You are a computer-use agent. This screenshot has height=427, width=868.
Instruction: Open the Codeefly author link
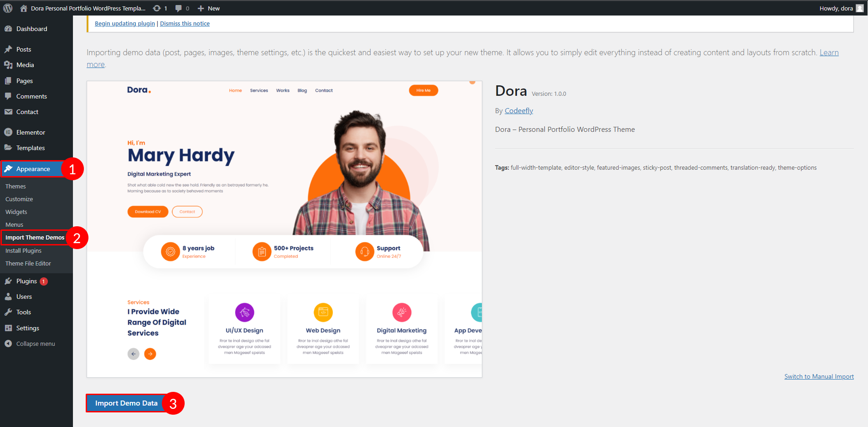519,111
